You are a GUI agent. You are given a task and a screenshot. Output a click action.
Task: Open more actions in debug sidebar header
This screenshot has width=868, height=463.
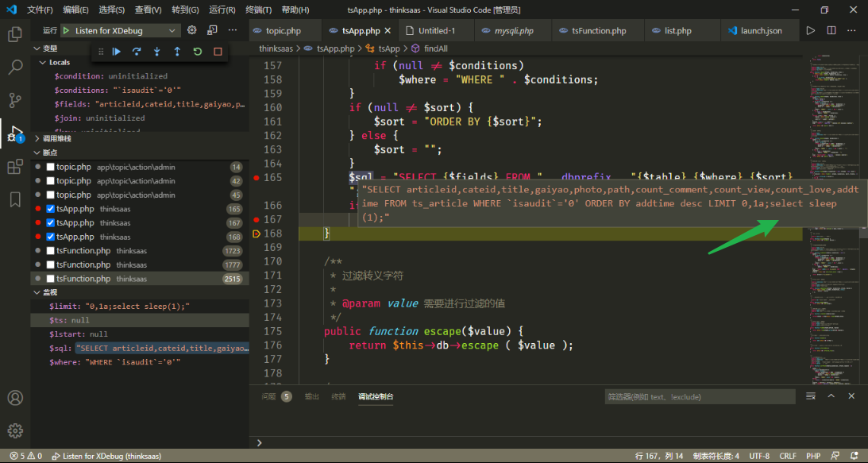click(233, 30)
